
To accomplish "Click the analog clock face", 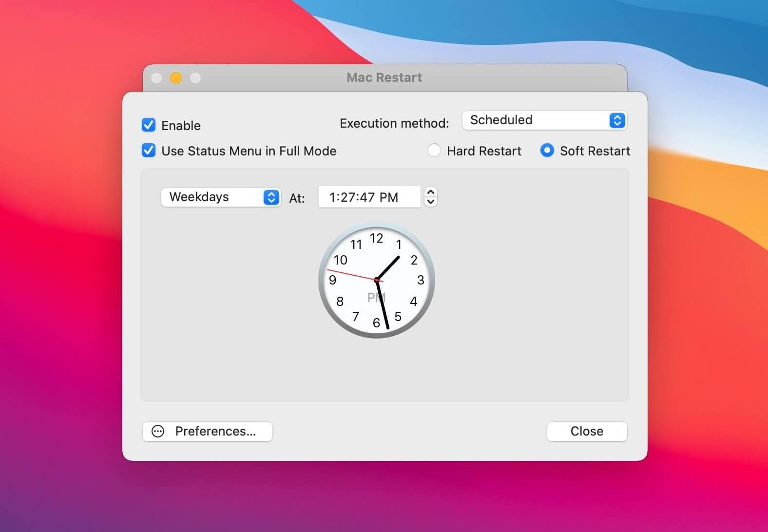I will coord(377,281).
